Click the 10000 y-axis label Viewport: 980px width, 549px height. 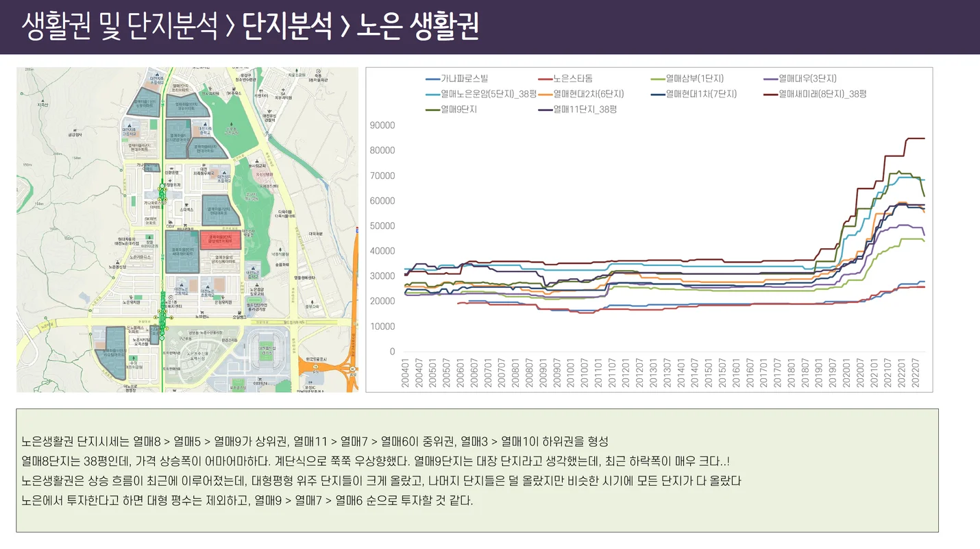click(382, 327)
